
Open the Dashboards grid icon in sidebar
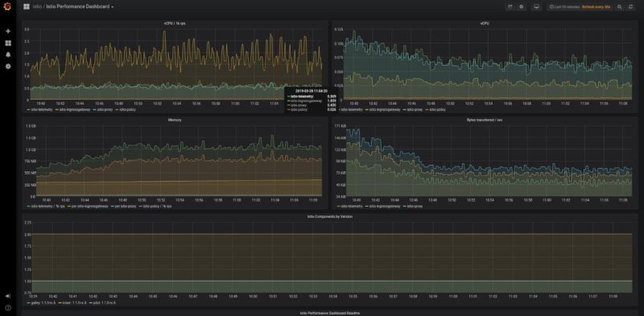(8, 43)
